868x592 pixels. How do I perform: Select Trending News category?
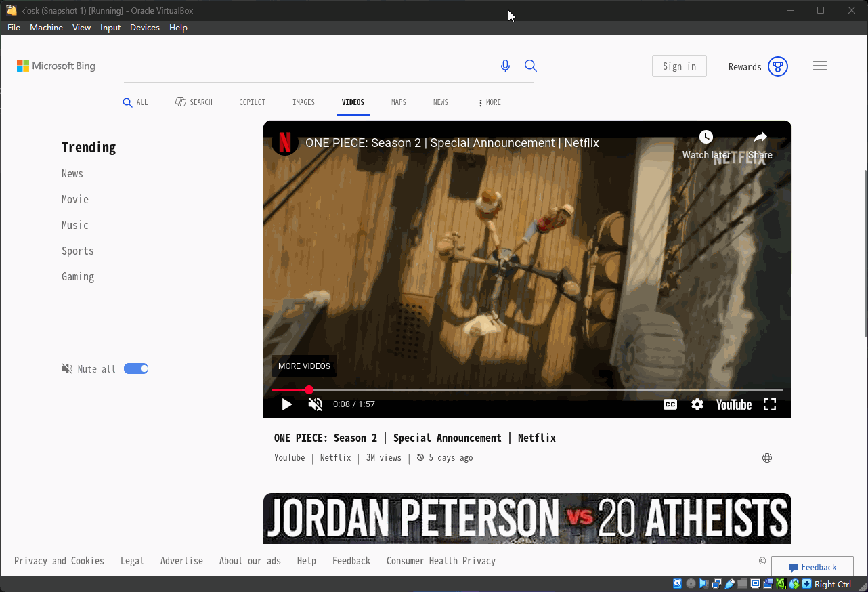pos(72,173)
